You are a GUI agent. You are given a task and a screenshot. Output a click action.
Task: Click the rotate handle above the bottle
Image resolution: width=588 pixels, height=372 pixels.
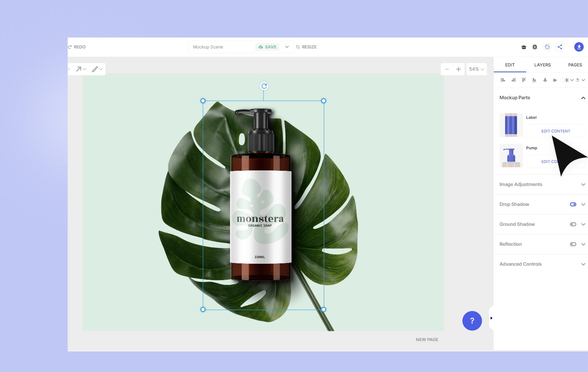point(264,86)
